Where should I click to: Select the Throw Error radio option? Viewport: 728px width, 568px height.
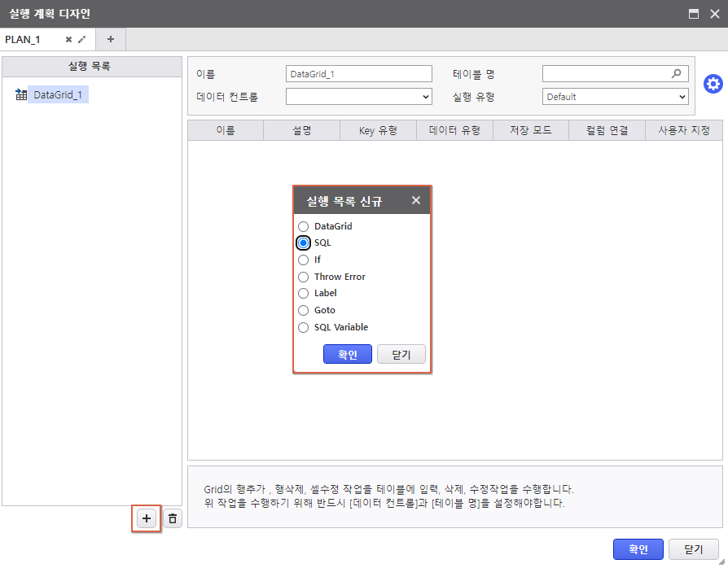tap(303, 277)
